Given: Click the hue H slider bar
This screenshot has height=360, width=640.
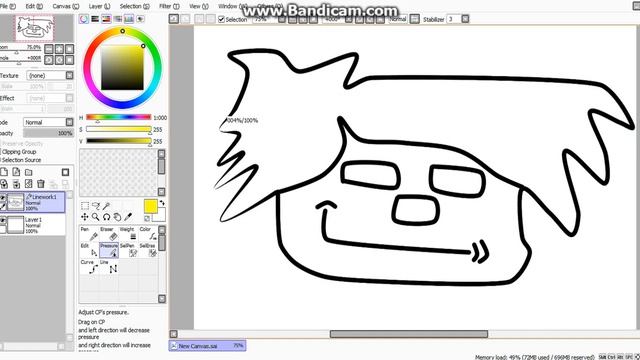Looking at the screenshot, I should click(118, 118).
